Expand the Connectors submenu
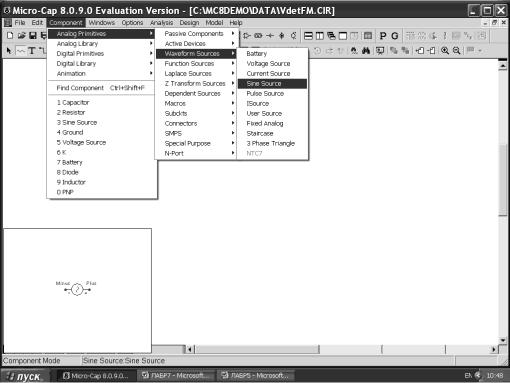510x383 pixels. pyautogui.click(x=196, y=124)
